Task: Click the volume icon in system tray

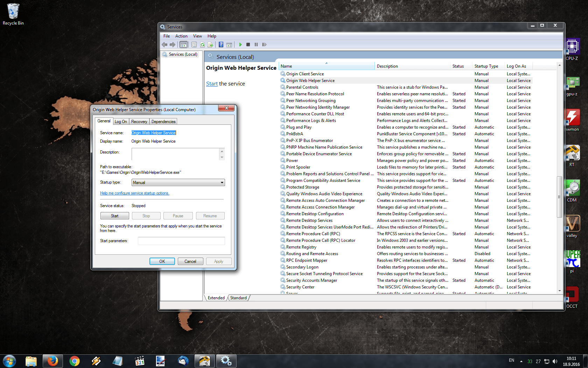Action: pos(555,361)
